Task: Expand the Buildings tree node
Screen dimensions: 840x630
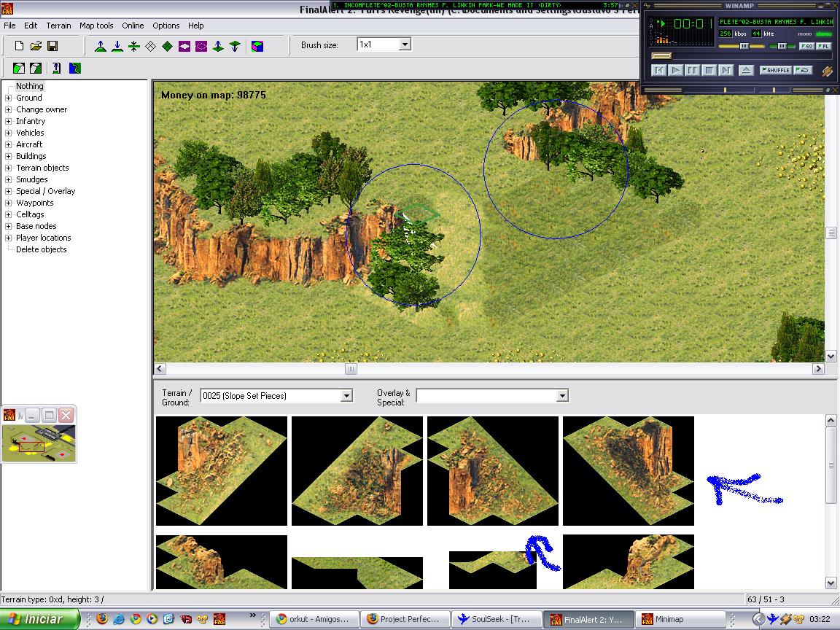Action: pos(9,157)
